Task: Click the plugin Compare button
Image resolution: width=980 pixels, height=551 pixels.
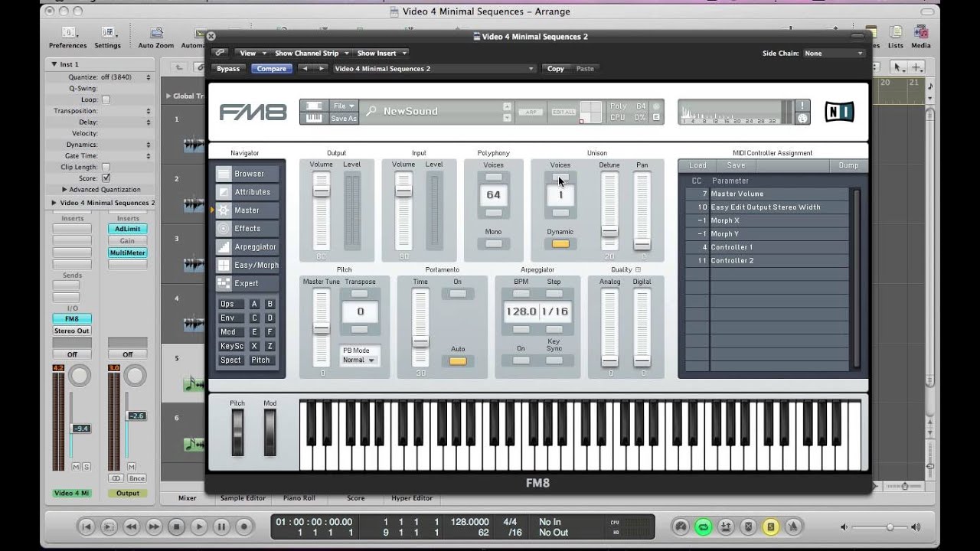Action: pos(272,69)
